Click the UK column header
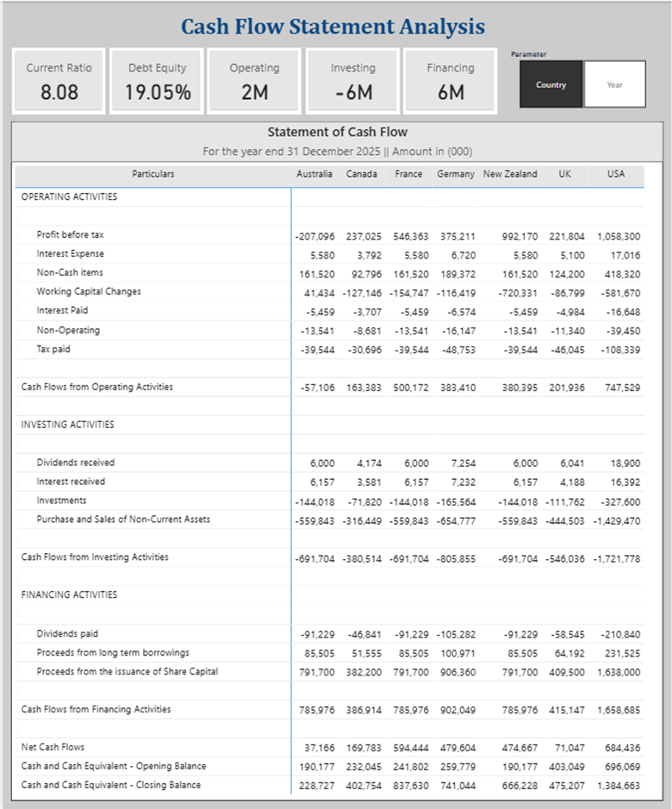This screenshot has width=672, height=809. pos(564,174)
